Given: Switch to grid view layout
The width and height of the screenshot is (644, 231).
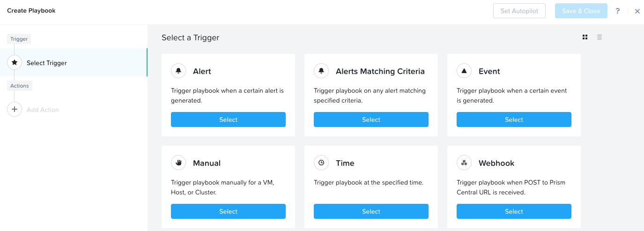Looking at the screenshot, I should coord(585,37).
